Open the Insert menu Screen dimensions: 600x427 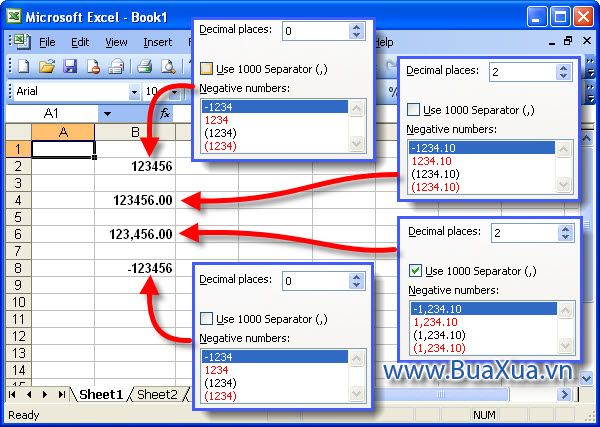coord(158,42)
